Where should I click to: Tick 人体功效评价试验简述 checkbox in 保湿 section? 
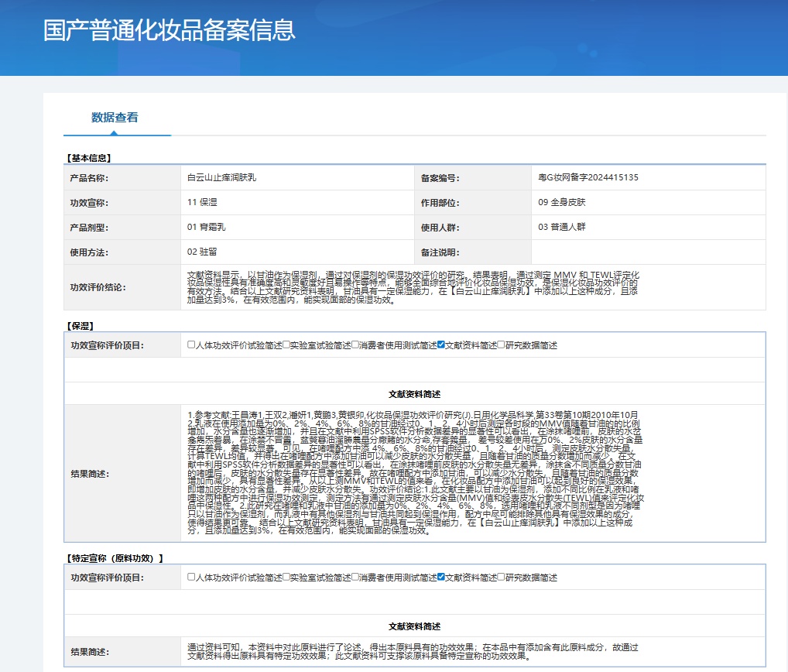(191, 345)
